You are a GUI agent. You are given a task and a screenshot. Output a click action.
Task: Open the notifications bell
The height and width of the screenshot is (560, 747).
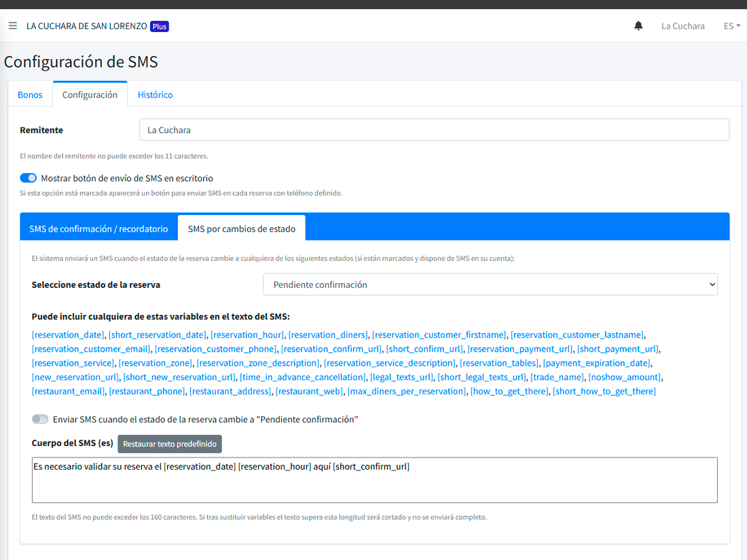[638, 26]
